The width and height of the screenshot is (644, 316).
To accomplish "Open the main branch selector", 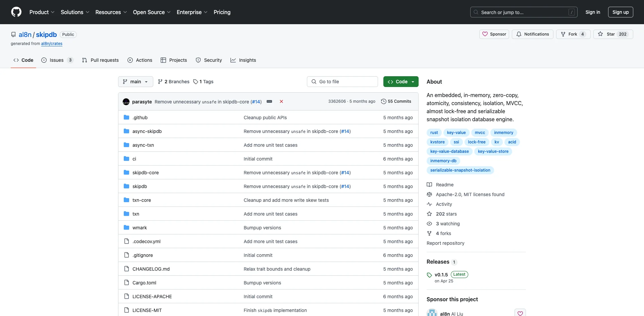I will click(x=136, y=82).
